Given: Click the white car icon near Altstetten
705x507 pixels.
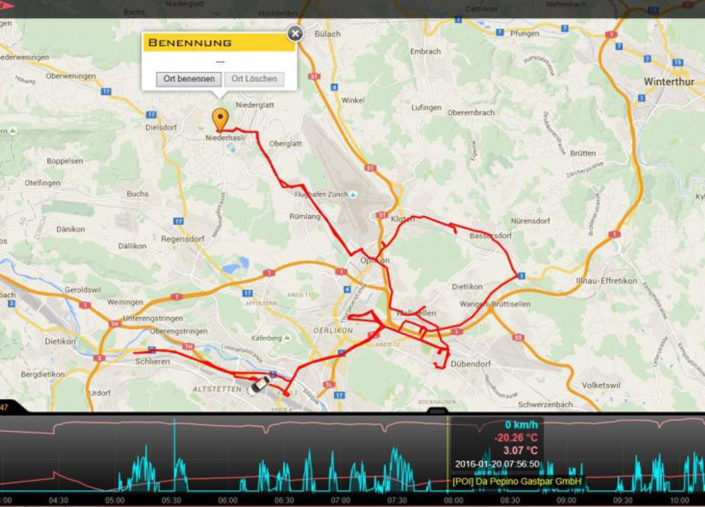Looking at the screenshot, I should [x=260, y=384].
